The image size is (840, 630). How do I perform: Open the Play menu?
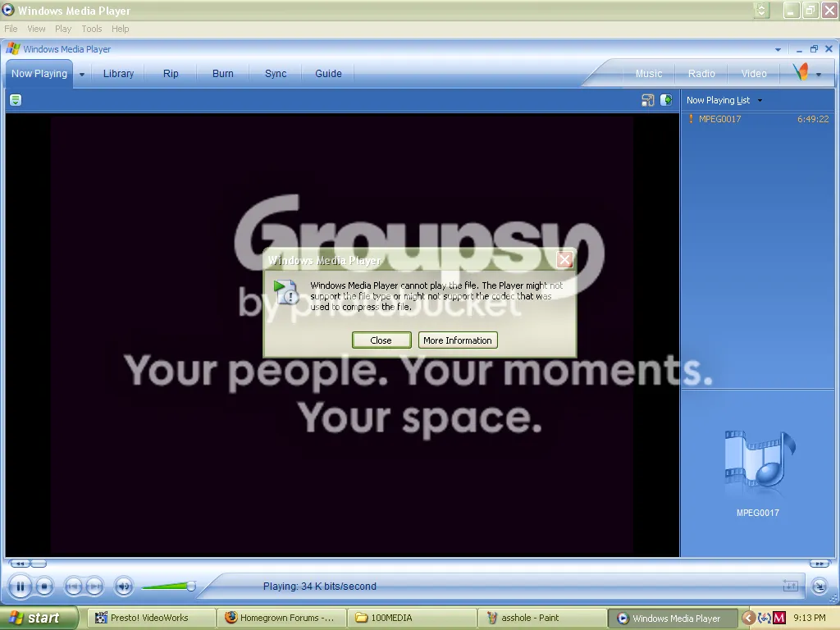coord(63,29)
